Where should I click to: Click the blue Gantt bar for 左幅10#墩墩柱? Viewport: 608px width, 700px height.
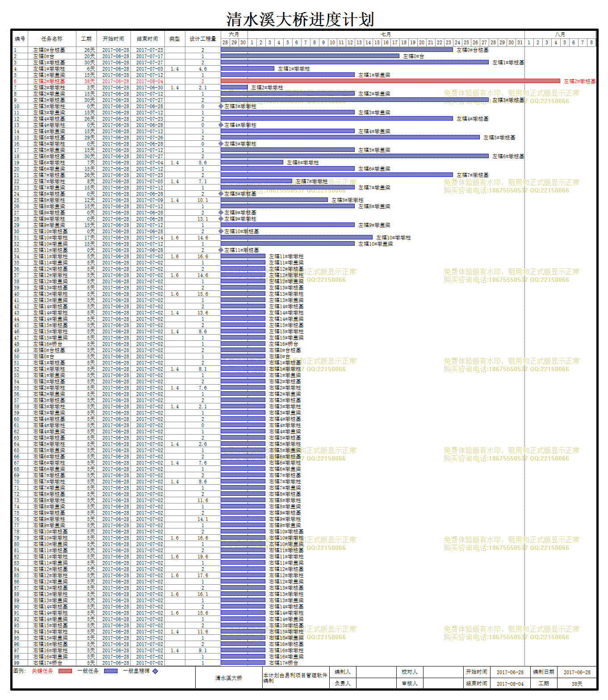(297, 238)
